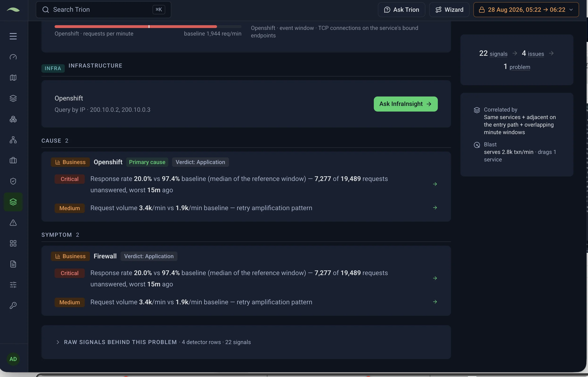Open the briefcase icon in sidebar

13,160
